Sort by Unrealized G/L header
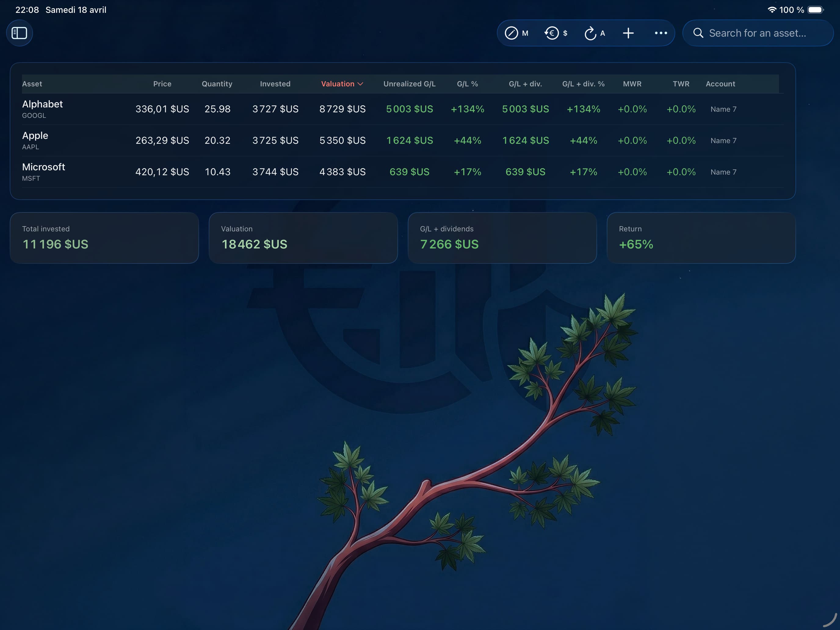Viewport: 840px width, 630px height. [409, 84]
